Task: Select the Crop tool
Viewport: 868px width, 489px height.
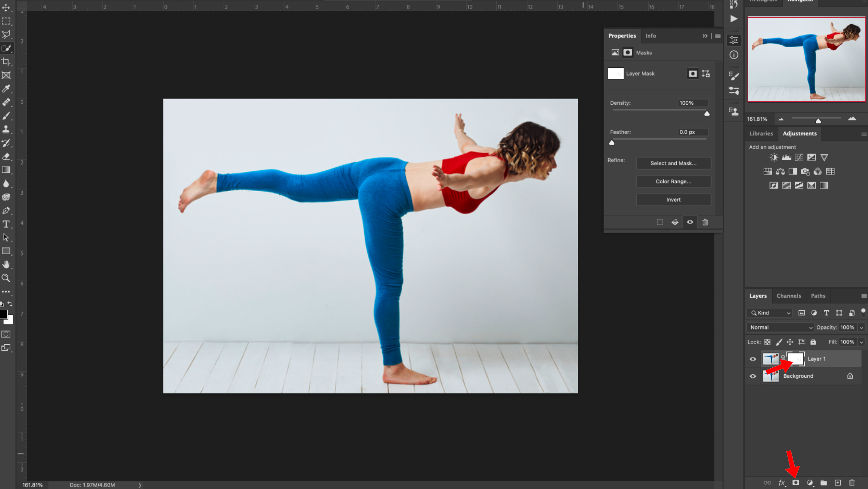Action: point(6,62)
